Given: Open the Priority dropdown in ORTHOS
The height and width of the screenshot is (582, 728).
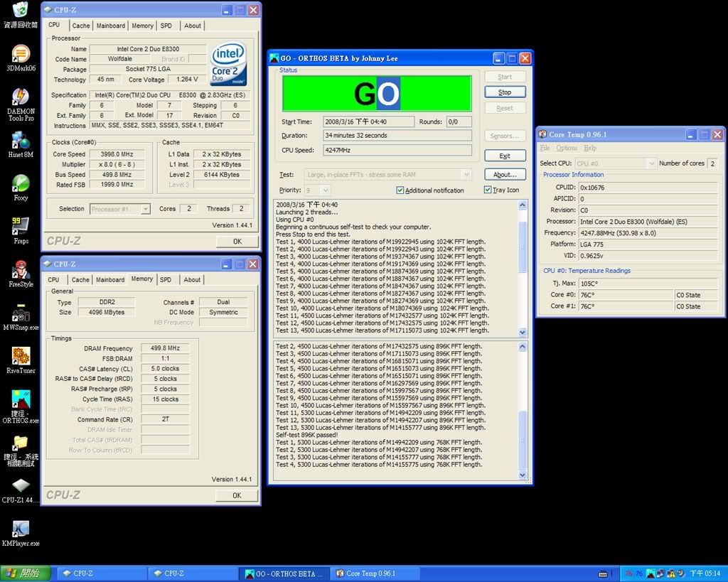Looking at the screenshot, I should pyautogui.click(x=326, y=190).
